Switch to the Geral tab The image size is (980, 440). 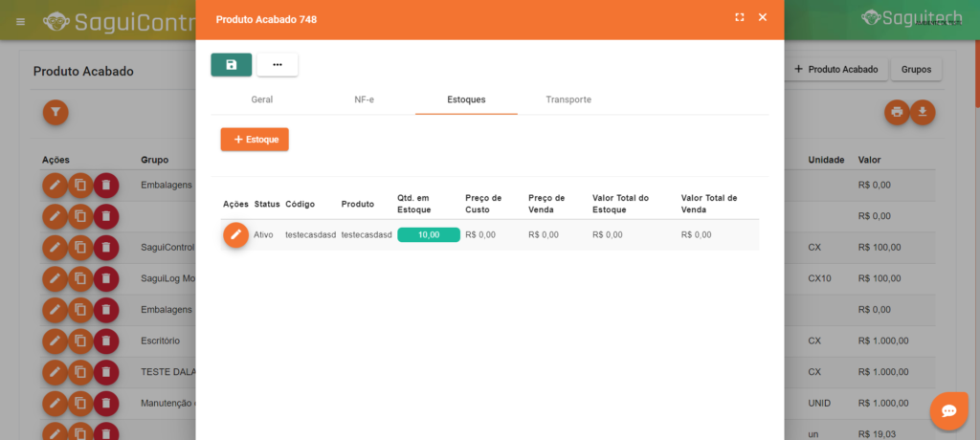click(262, 99)
